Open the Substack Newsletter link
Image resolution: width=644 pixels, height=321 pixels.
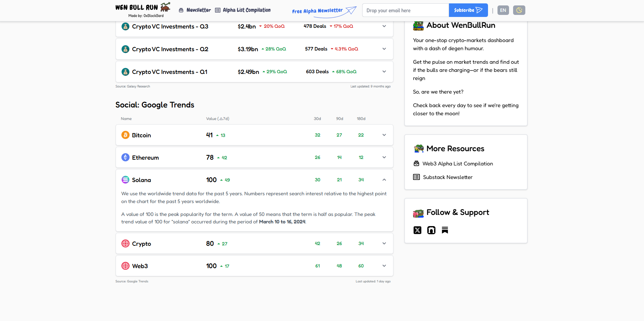[x=447, y=177]
